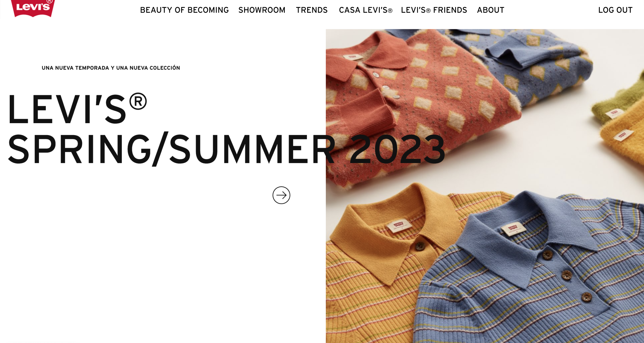The height and width of the screenshot is (343, 644).
Task: Visit the About page
Action: pos(491,10)
